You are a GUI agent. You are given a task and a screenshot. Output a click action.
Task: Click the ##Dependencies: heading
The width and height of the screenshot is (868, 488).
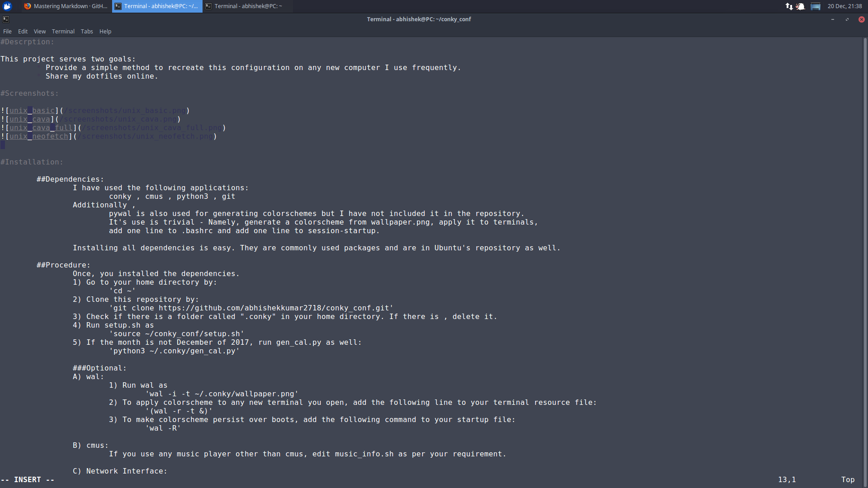[70, 179]
